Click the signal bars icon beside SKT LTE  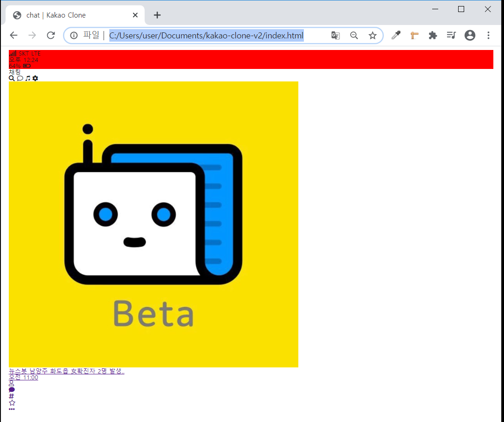click(x=13, y=53)
